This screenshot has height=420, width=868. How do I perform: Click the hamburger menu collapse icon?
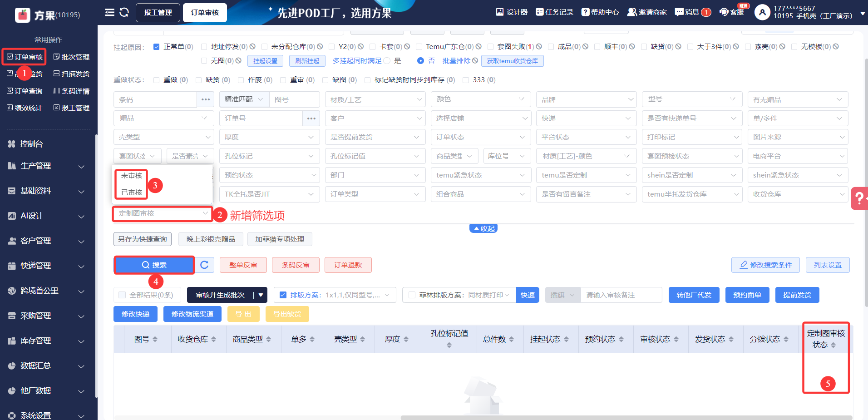coord(109,12)
